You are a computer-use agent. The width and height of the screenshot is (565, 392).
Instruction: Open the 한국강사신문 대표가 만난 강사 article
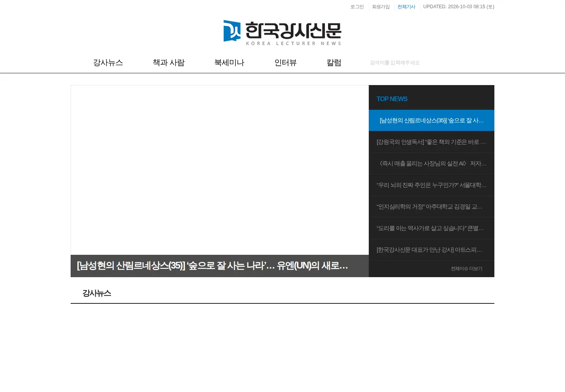point(432,250)
